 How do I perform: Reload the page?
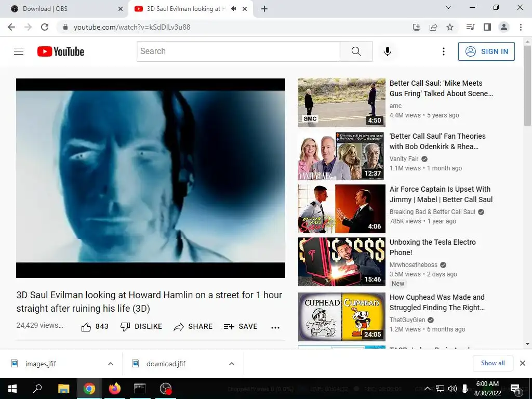click(45, 27)
